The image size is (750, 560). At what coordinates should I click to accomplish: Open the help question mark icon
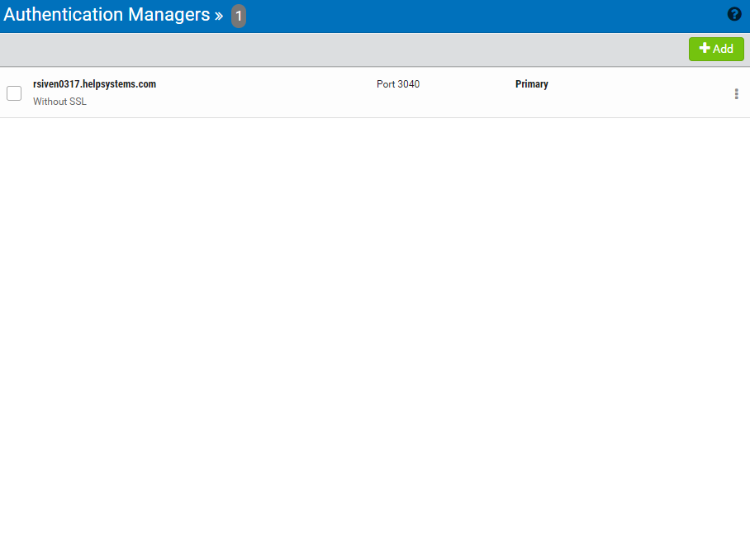(x=734, y=14)
